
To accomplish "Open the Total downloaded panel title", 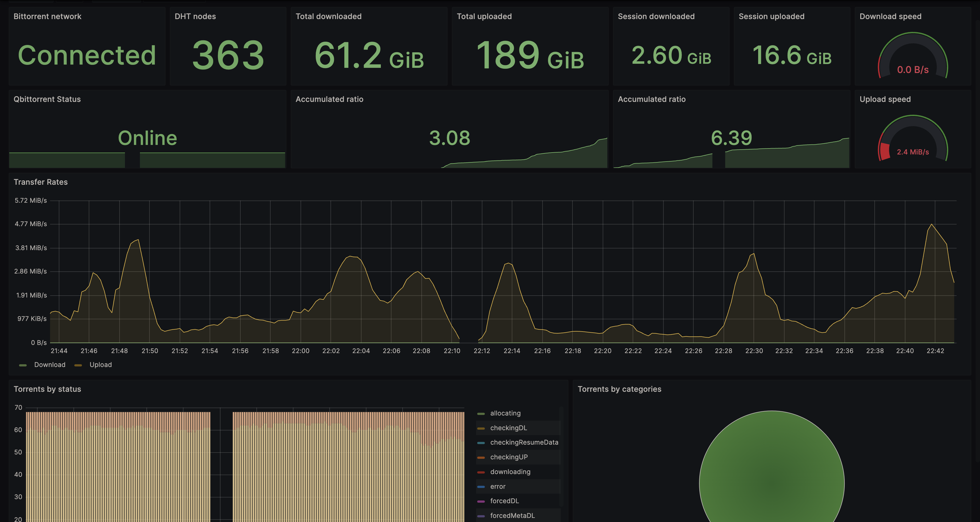I will (x=328, y=16).
